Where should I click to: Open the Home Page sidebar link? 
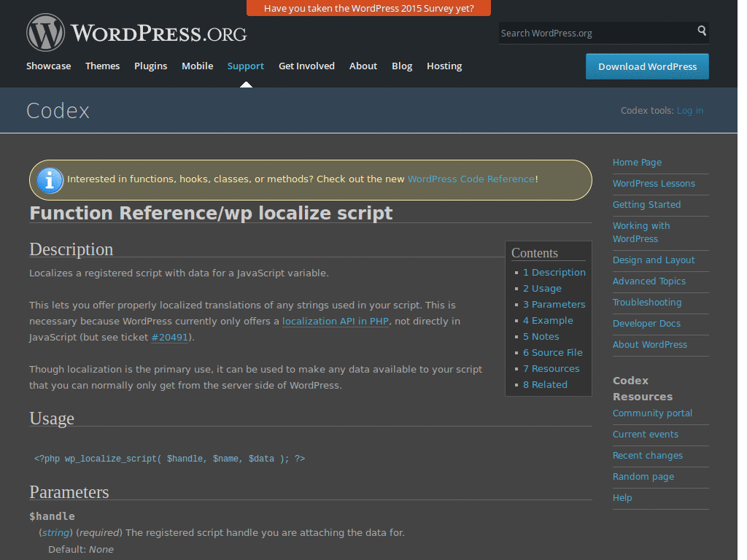pos(637,163)
